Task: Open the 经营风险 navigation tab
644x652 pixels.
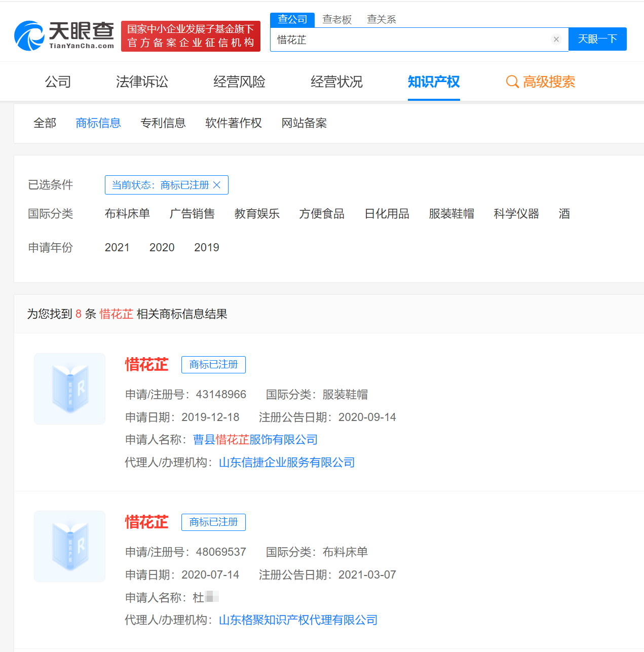Action: click(x=239, y=82)
